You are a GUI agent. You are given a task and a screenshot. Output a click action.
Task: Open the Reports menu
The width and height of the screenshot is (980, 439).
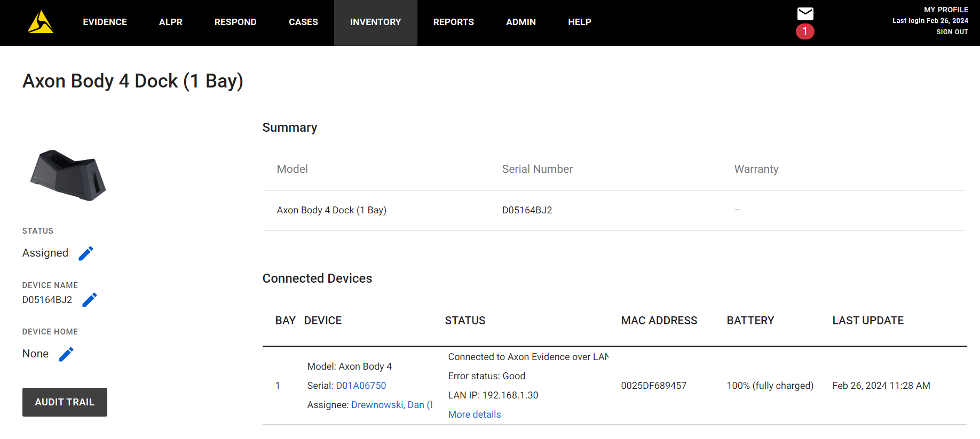click(x=453, y=22)
